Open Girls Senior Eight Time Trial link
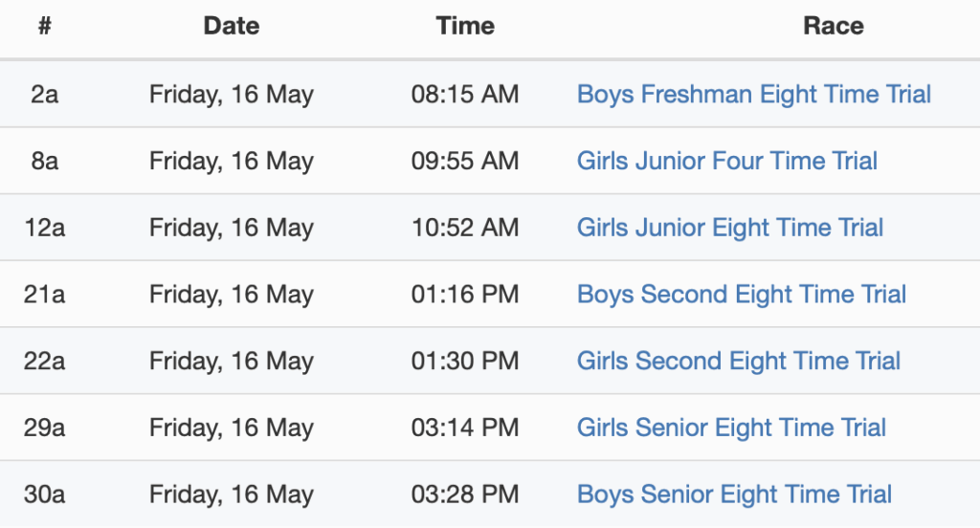 click(731, 428)
